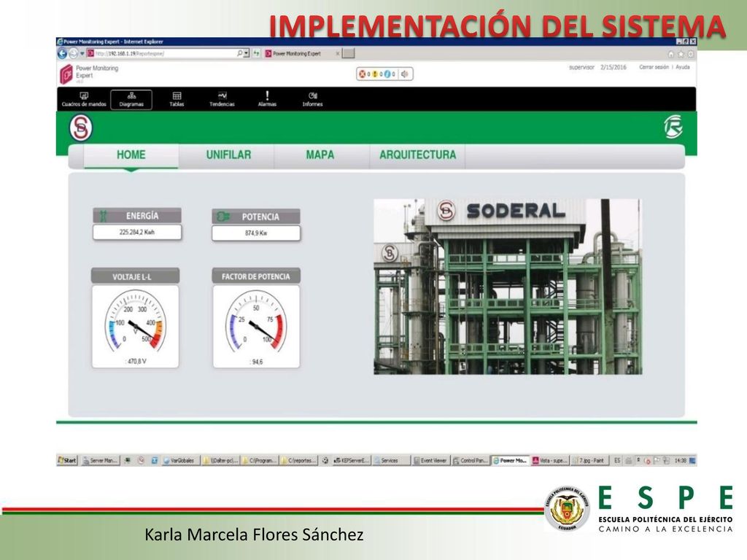
Task: Click the 225.284,2 Kwh energy value
Action: (x=137, y=233)
